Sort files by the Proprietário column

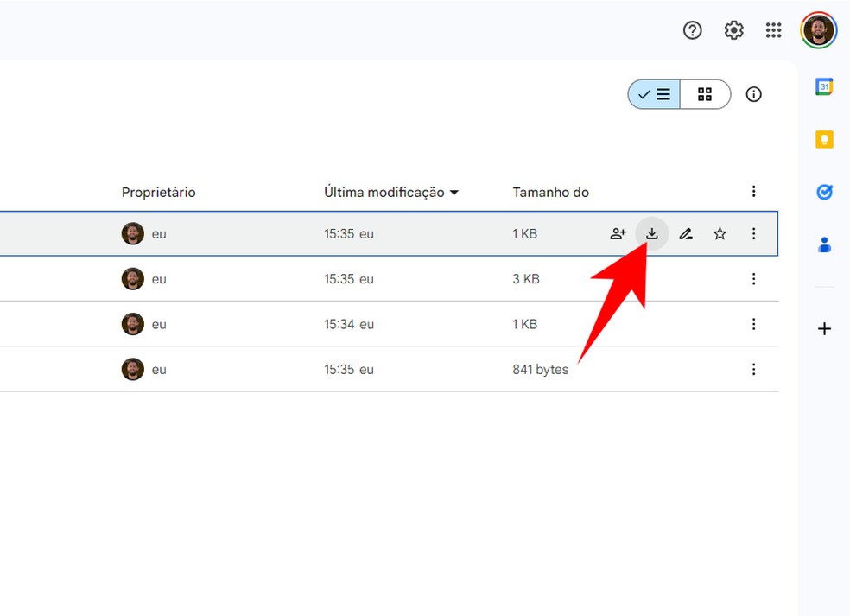click(x=158, y=192)
